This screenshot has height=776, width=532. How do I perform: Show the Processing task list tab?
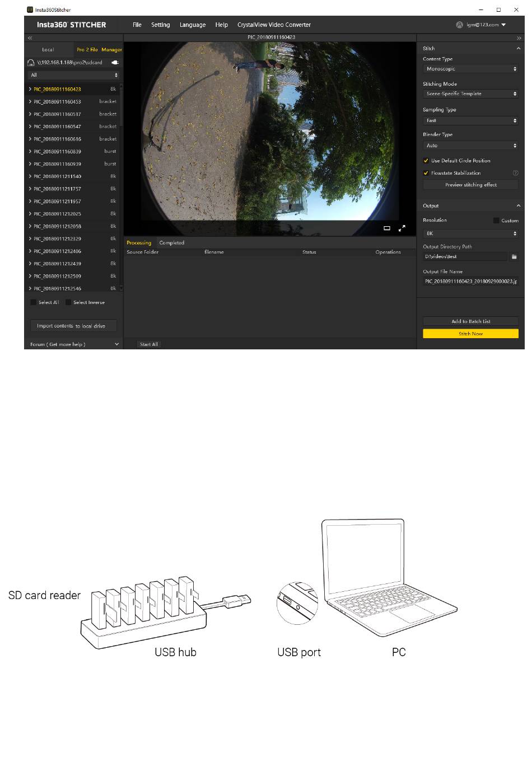pyautogui.click(x=139, y=243)
